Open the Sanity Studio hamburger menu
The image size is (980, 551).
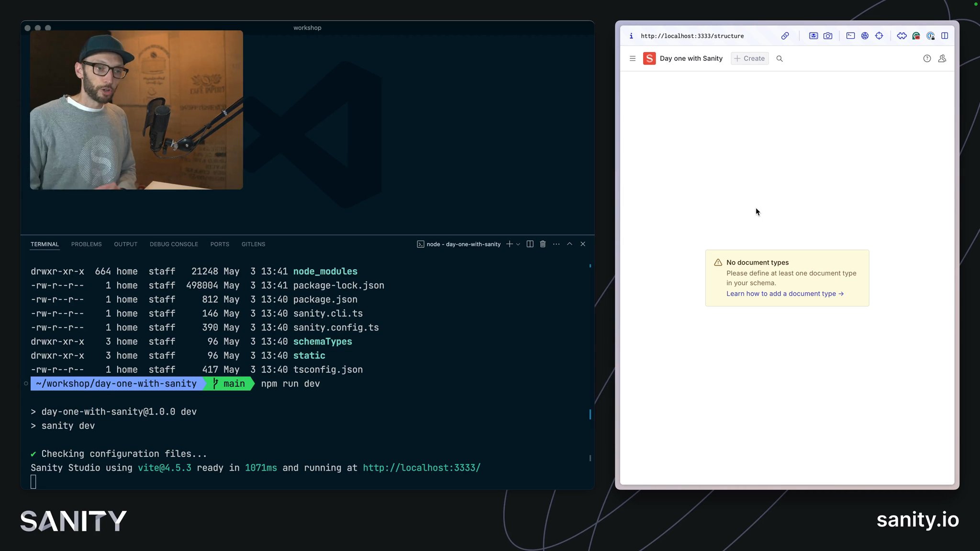633,58
